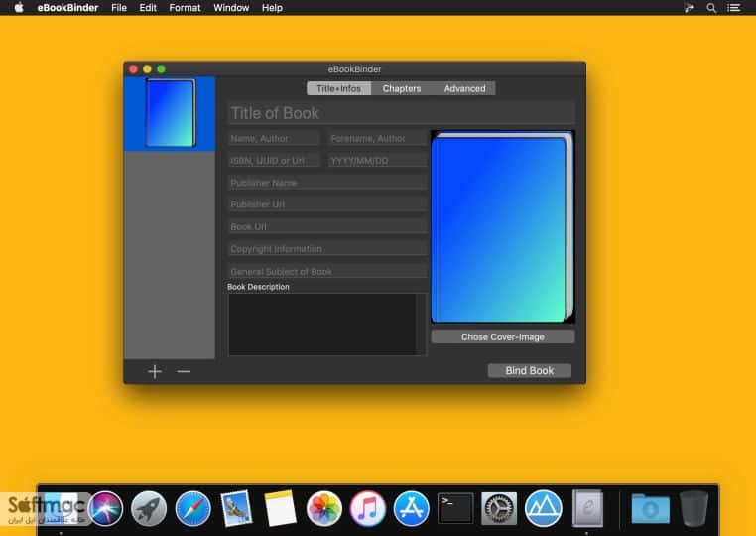Open the Help menu
This screenshot has height=536, width=756.
coord(272,8)
